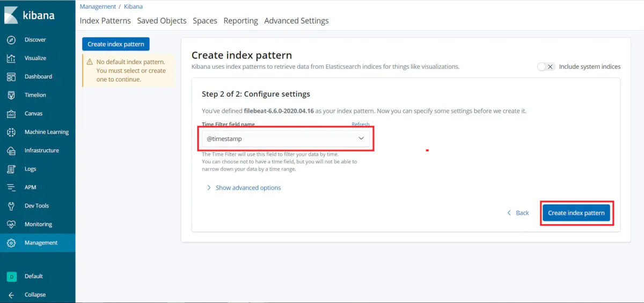Click the Default space avatar icon
Viewport: 644px width, 303px height.
[x=11, y=276]
